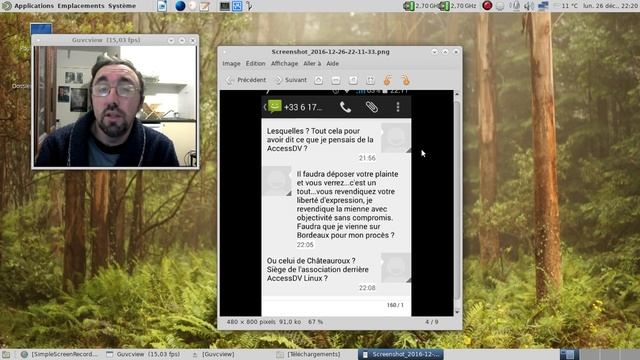The width and height of the screenshot is (640, 360).
Task: Click the Guvcview webcam video preview
Action: [x=116, y=106]
